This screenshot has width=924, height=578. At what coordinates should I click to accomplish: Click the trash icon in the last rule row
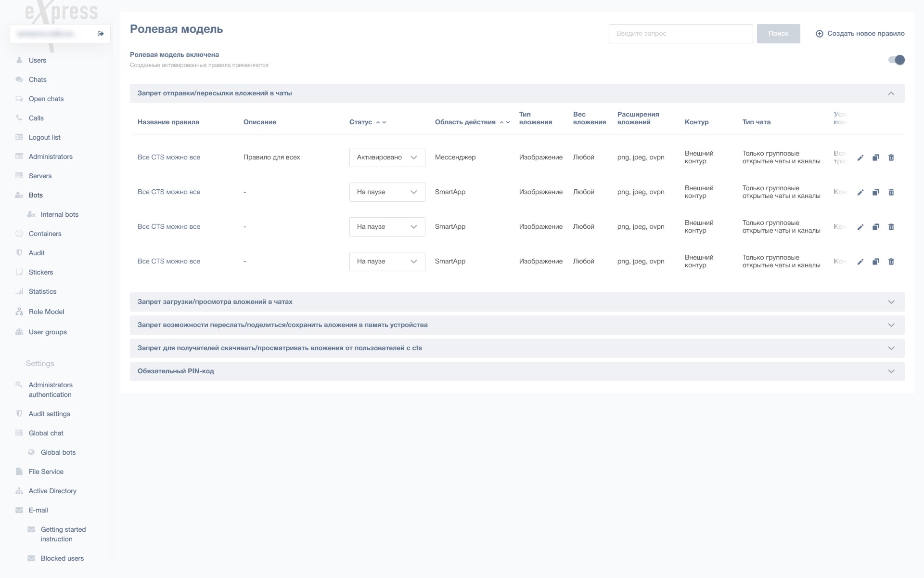pos(891,262)
